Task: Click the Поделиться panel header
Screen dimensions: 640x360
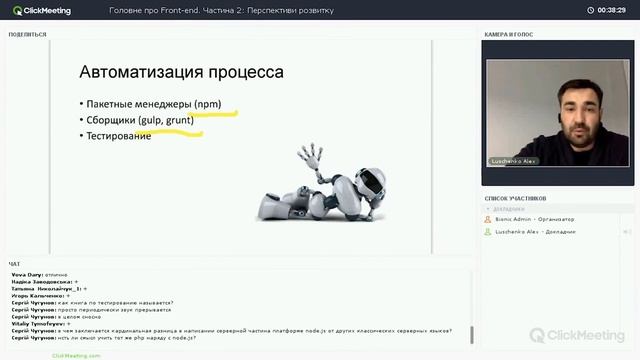Action: [27, 34]
